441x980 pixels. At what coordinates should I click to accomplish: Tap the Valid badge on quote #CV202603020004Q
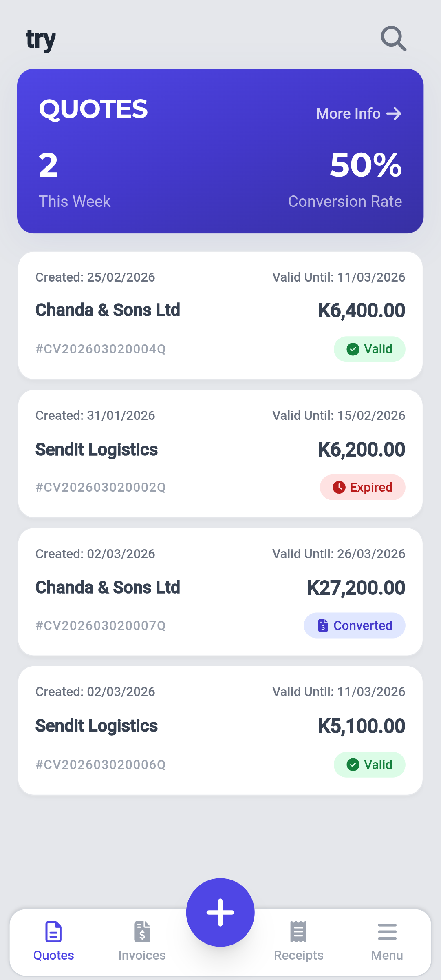point(369,349)
